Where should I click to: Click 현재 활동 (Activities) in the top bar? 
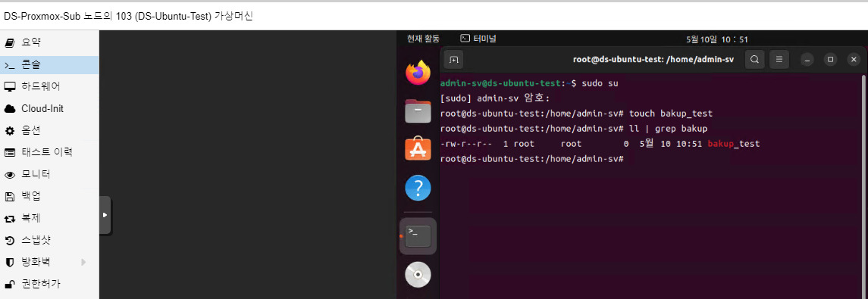point(423,39)
